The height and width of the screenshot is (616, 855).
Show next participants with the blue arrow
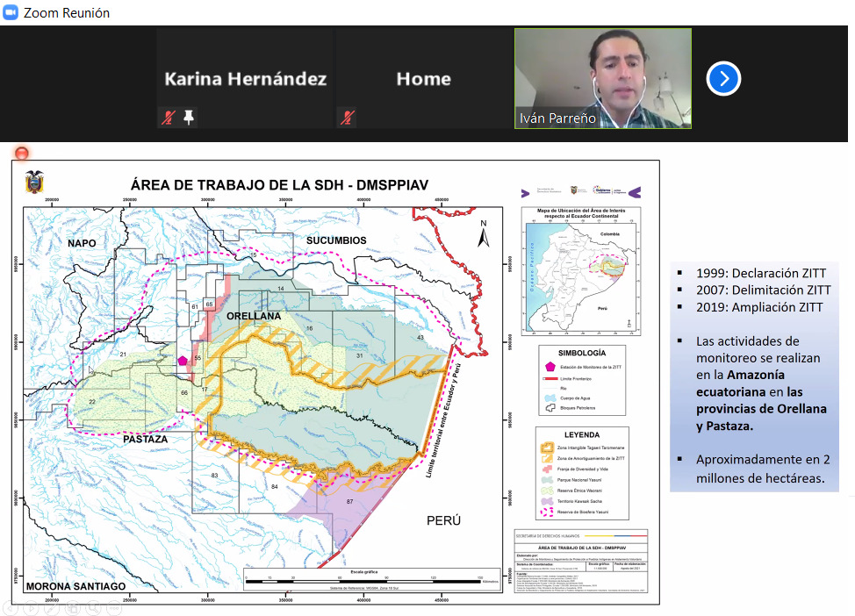click(723, 79)
